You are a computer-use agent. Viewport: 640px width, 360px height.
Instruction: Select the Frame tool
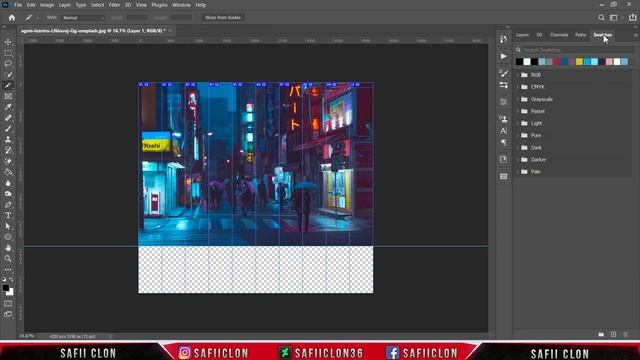pos(8,96)
